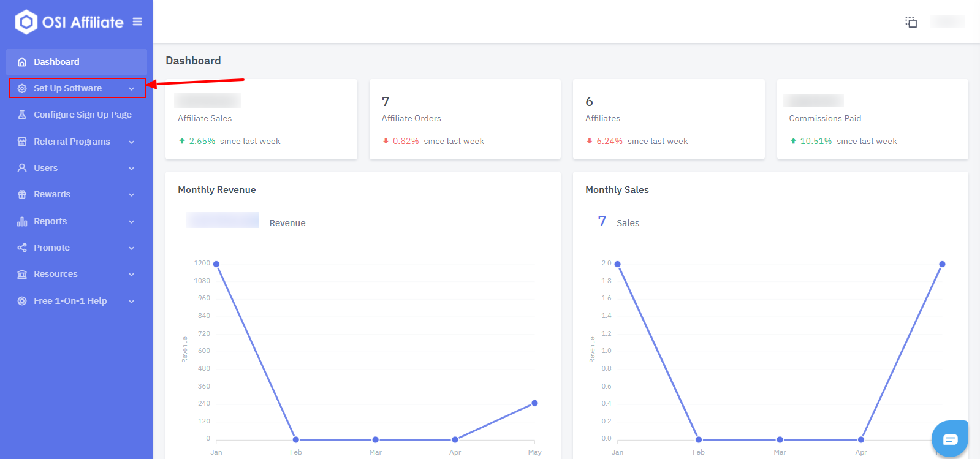The width and height of the screenshot is (980, 459).
Task: Open Configure Sign Up Page menu item
Action: pyautogui.click(x=77, y=115)
